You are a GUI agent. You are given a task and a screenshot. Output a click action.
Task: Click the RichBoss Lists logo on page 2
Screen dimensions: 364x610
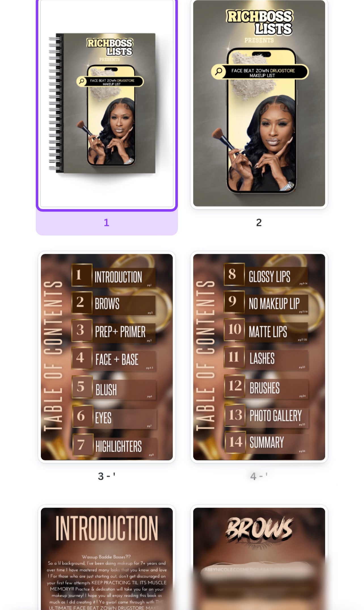pos(259,22)
